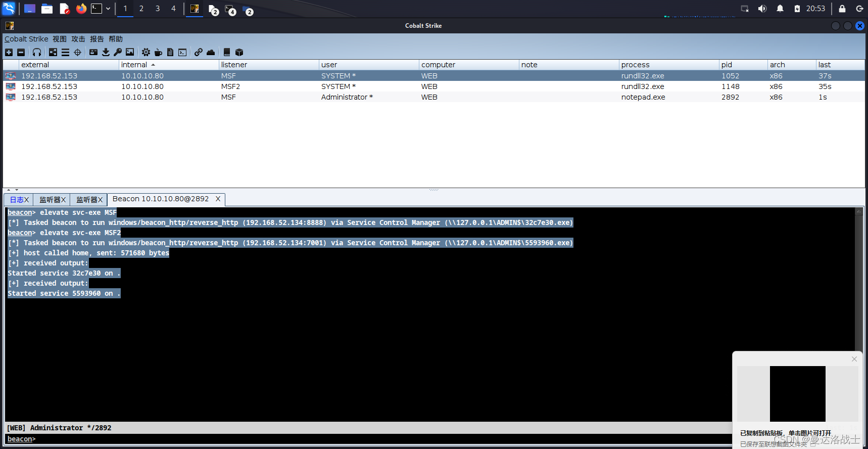This screenshot has height=449, width=868.
Task: Sort by the process column header
Action: [x=669, y=65]
